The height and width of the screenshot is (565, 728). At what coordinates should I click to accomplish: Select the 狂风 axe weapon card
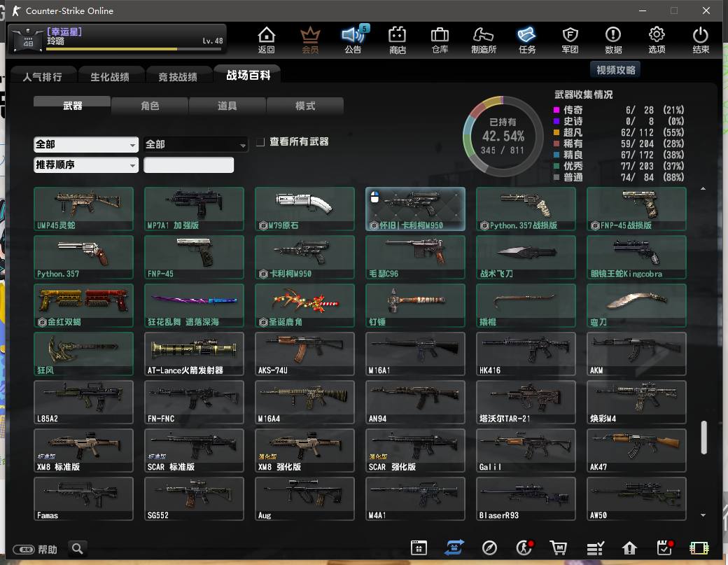point(83,354)
